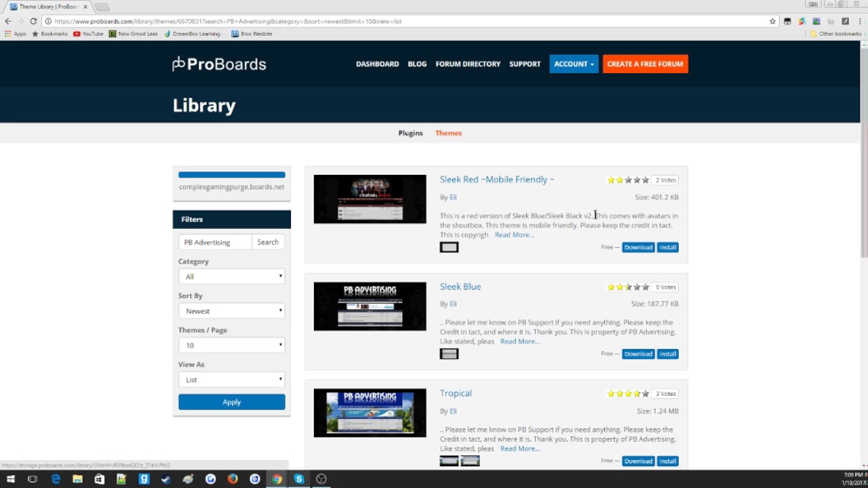Open the Windows Store taskbar icon

pyautogui.click(x=100, y=479)
